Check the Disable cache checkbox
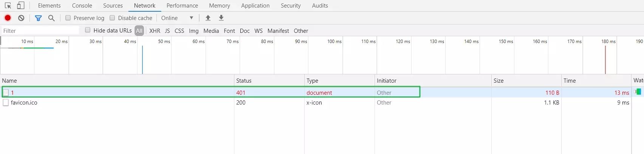 [112, 18]
